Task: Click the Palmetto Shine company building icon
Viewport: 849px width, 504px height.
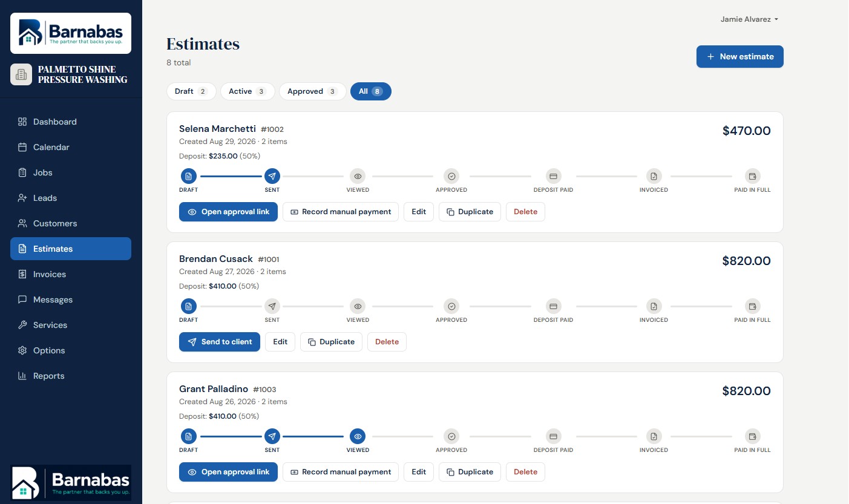Action: click(x=21, y=74)
